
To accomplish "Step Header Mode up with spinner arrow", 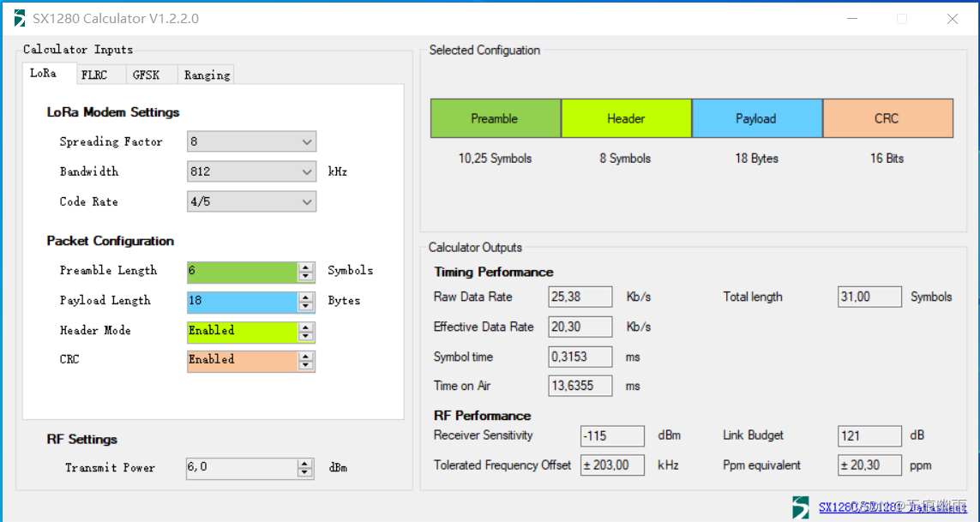I will [x=305, y=327].
